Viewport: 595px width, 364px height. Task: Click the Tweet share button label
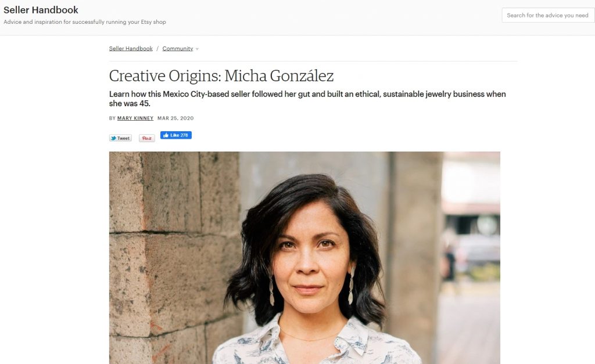pos(123,138)
